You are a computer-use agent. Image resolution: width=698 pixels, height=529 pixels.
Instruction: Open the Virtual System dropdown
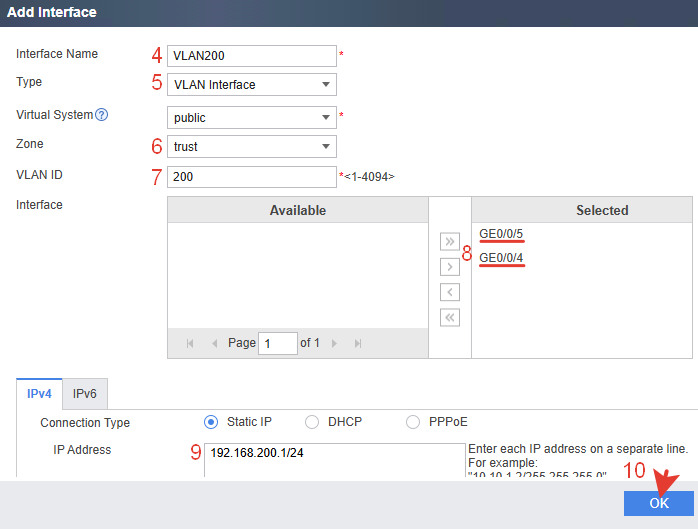point(252,118)
